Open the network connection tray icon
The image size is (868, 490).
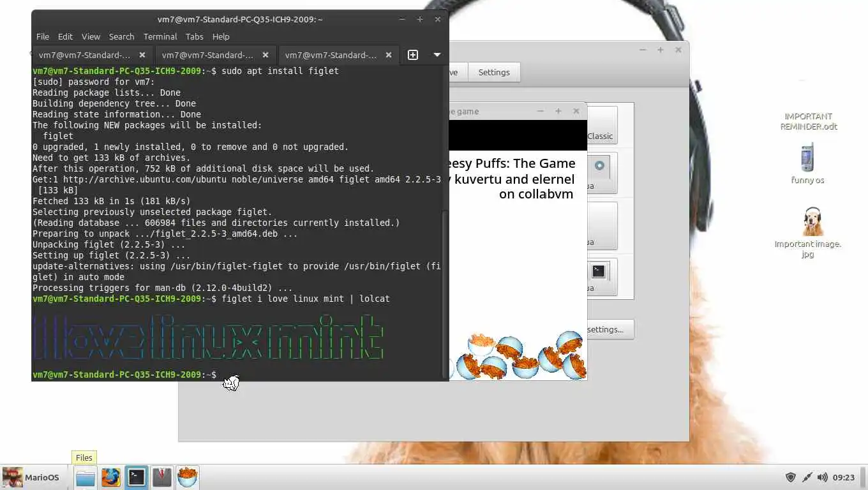coord(807,477)
